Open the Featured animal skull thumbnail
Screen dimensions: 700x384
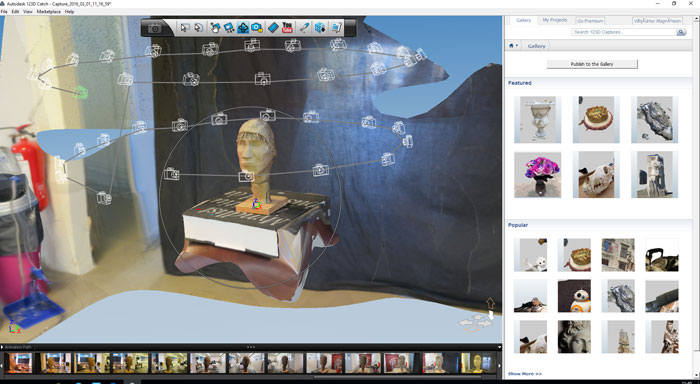[596, 175]
